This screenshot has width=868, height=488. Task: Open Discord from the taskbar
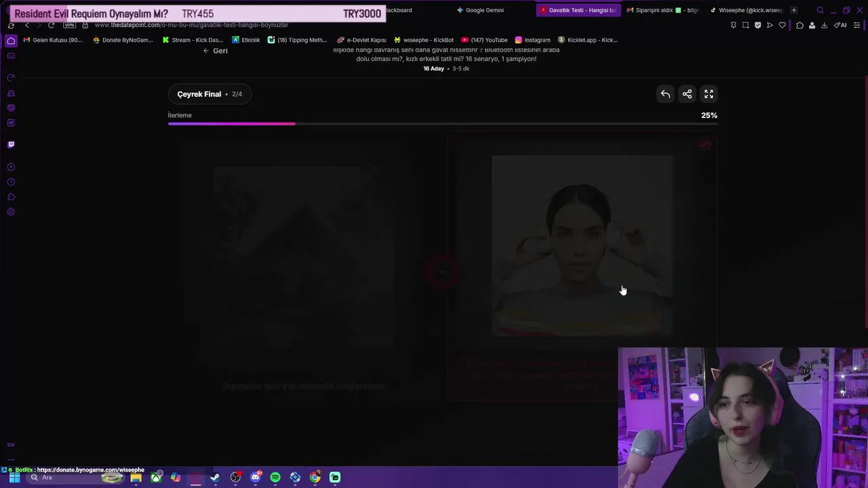tap(256, 477)
